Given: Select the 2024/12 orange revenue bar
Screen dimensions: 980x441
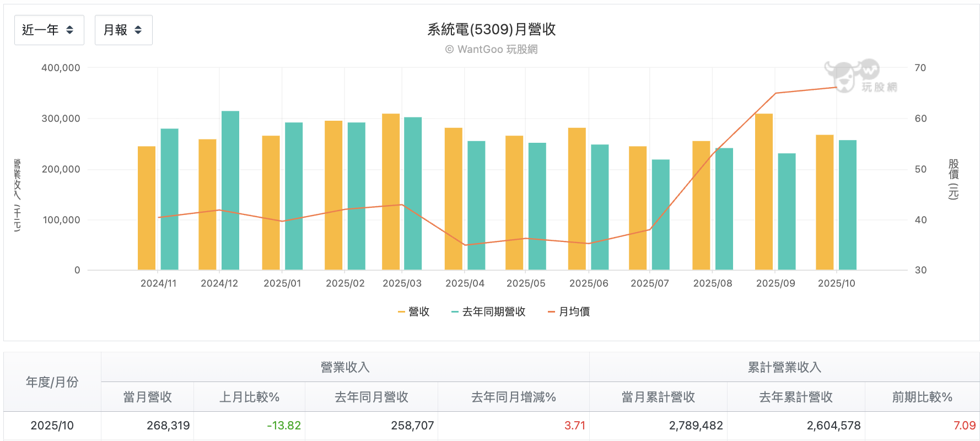Looking at the screenshot, I should tap(207, 205).
